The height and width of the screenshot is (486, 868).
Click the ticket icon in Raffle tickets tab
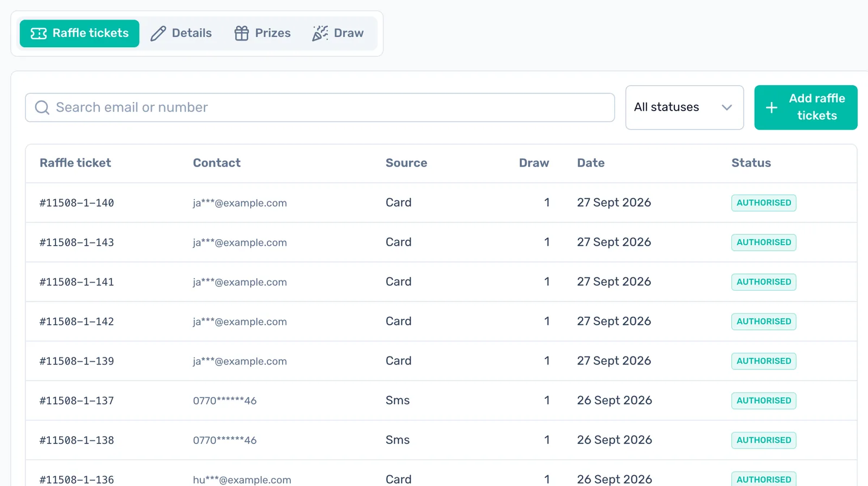pyautogui.click(x=39, y=34)
